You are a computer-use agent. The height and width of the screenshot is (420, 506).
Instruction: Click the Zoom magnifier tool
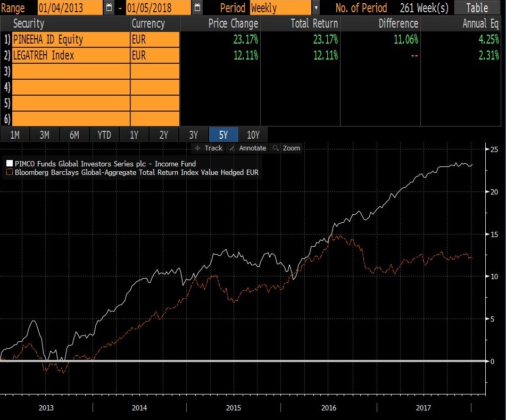pos(287,148)
